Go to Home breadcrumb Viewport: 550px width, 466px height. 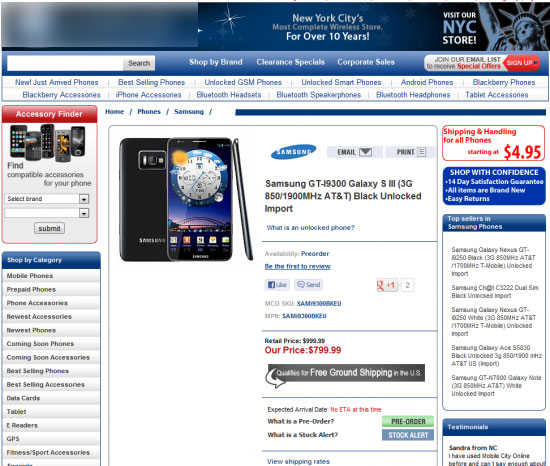[114, 112]
